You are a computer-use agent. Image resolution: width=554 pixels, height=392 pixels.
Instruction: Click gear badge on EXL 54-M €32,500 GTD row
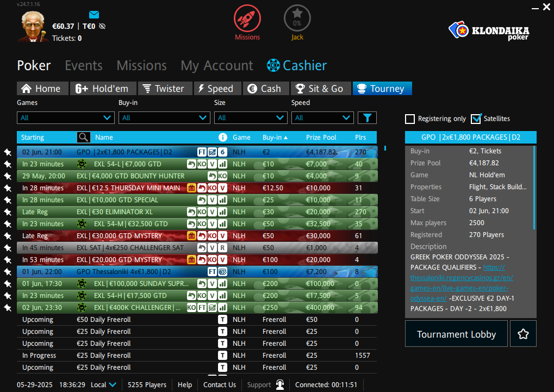(82, 224)
